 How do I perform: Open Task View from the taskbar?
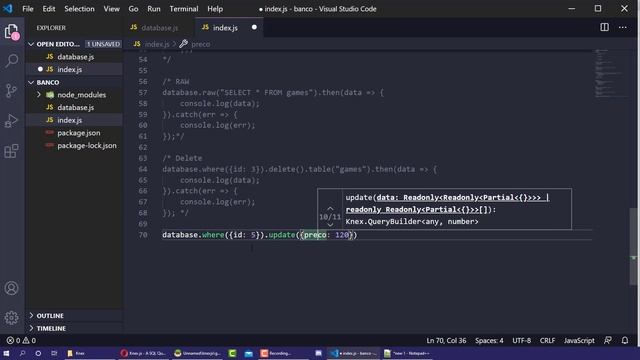(54, 353)
